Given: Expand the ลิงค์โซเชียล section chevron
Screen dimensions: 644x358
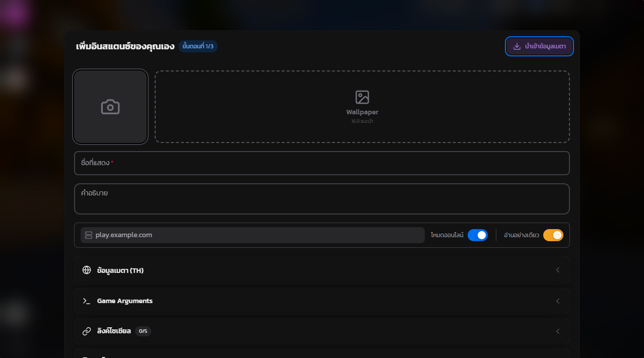Looking at the screenshot, I should 558,331.
